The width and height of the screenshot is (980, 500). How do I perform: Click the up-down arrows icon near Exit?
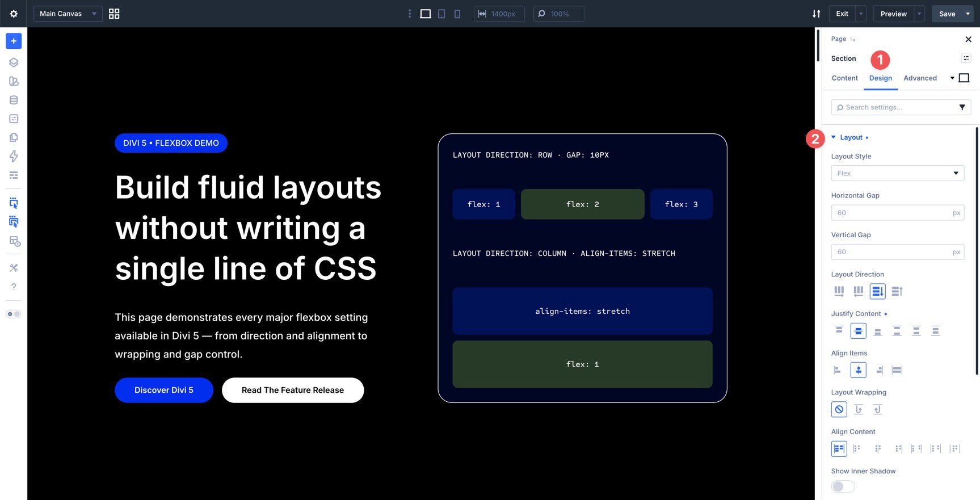pyautogui.click(x=816, y=14)
